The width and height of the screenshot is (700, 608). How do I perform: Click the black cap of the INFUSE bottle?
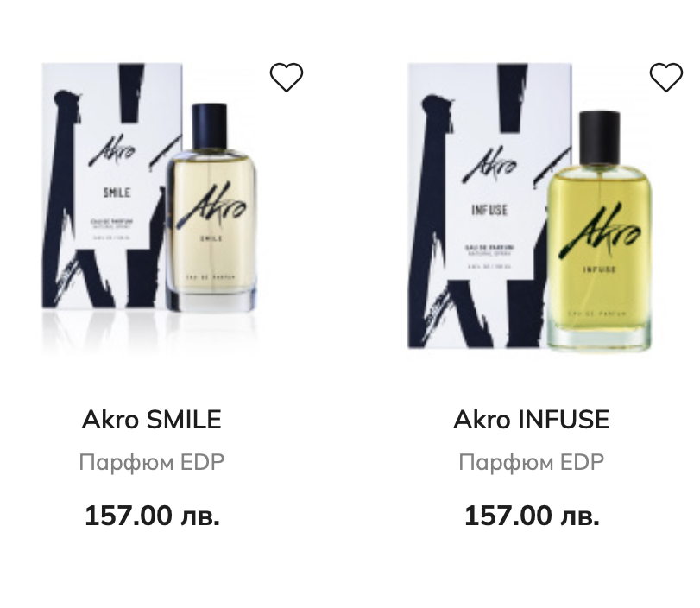(599, 137)
